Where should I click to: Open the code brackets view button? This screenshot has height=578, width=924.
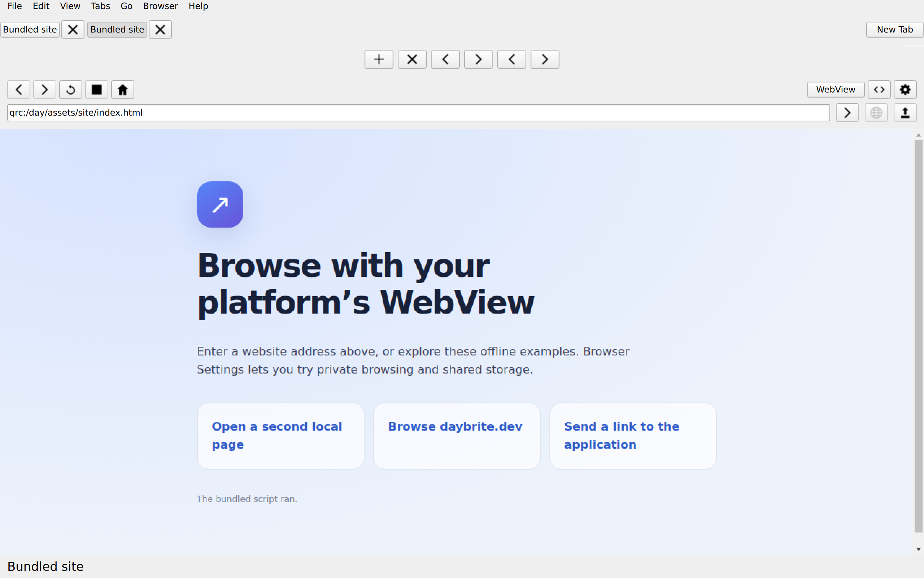[x=879, y=90]
